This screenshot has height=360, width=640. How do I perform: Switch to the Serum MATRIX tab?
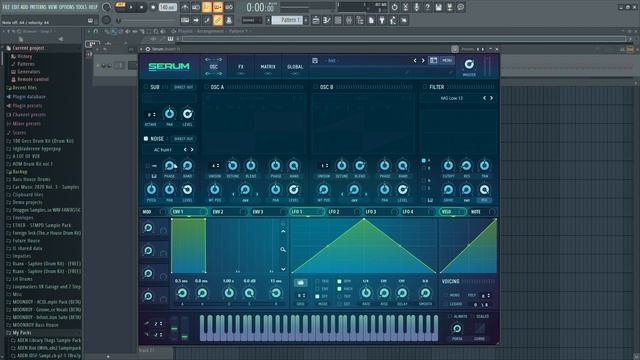pyautogui.click(x=268, y=67)
